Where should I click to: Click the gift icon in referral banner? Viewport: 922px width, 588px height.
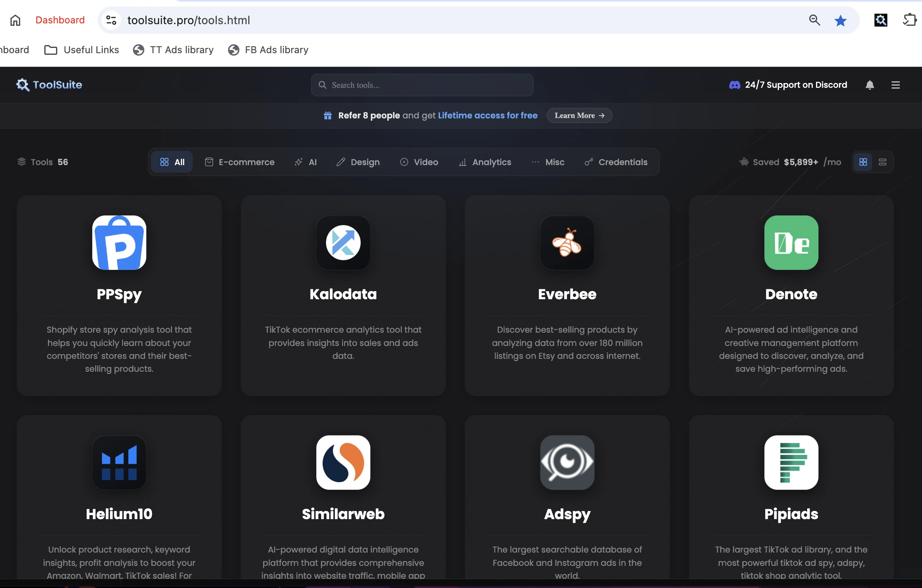[328, 116]
